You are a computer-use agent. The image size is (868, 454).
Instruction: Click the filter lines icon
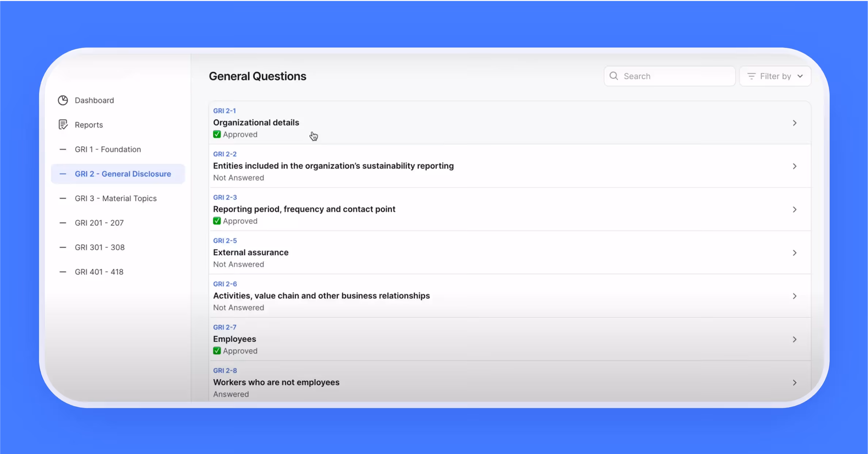coord(751,76)
